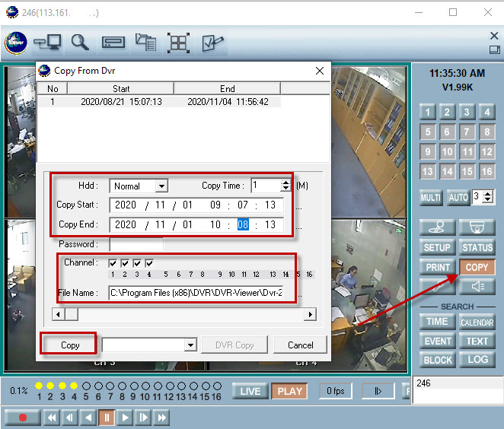The image size is (504, 429).
Task: Play the video in reverse
Action: (88, 418)
